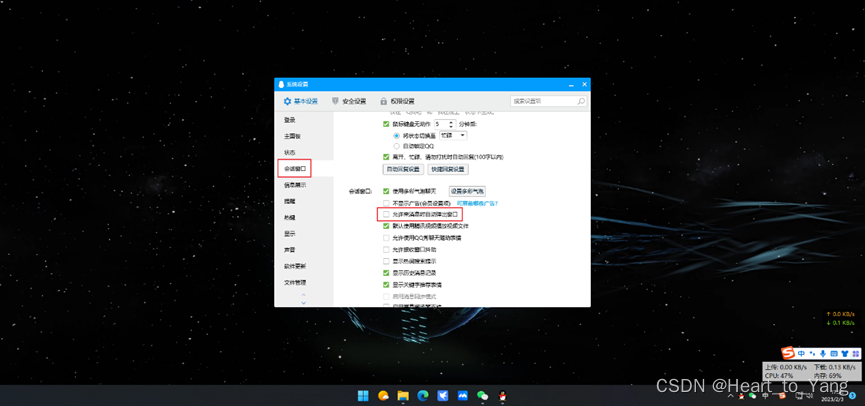Switch to the 基本设置 tab

pos(301,102)
